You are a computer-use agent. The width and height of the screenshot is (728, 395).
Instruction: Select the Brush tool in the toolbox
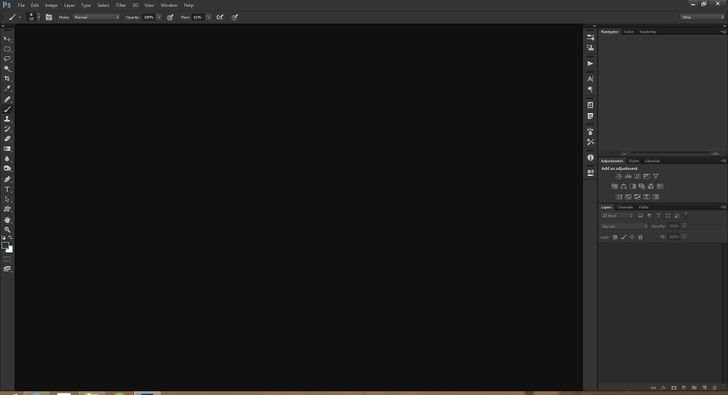click(x=7, y=110)
